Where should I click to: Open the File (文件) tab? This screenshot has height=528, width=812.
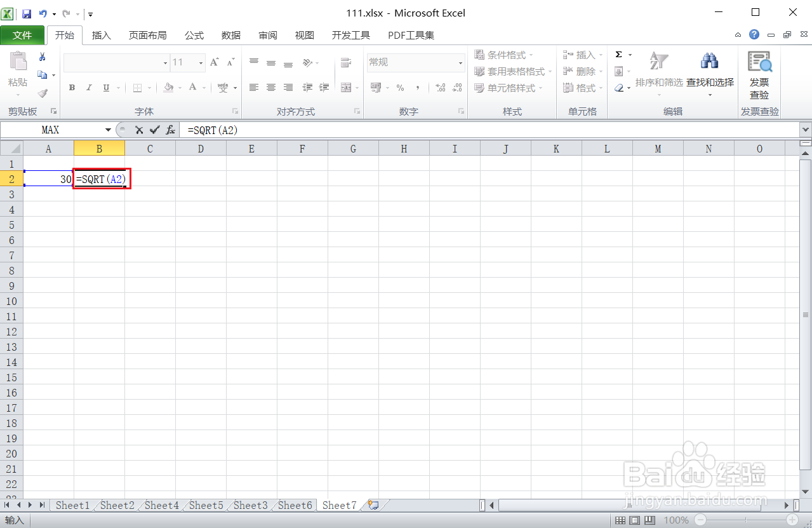click(22, 35)
